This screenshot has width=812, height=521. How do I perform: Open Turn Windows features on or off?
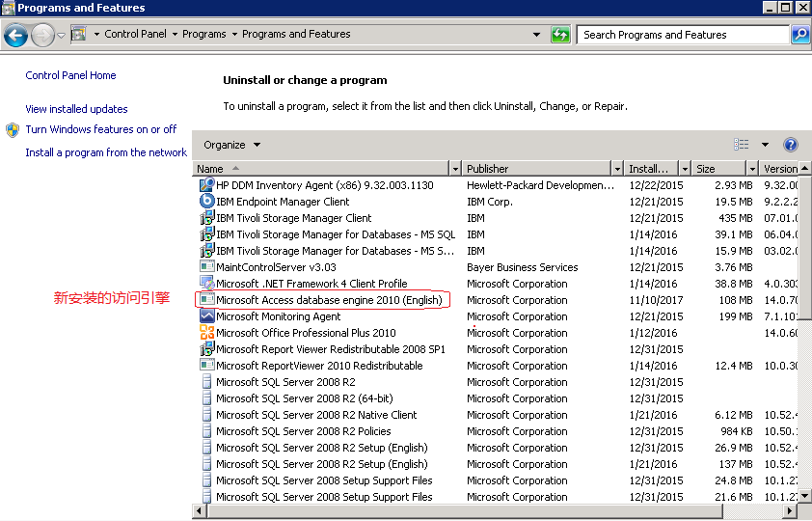click(x=101, y=129)
